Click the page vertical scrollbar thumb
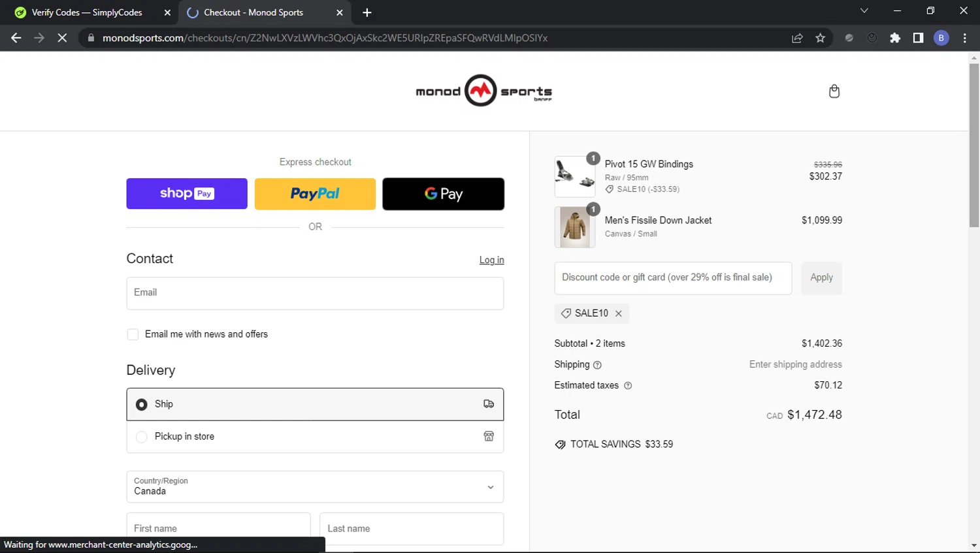 (974, 145)
